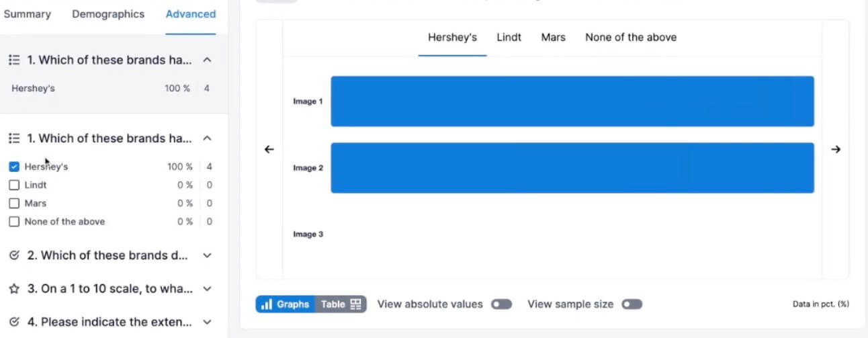Open the Demographics tab
Viewport: 868px width, 338px height.
click(108, 14)
